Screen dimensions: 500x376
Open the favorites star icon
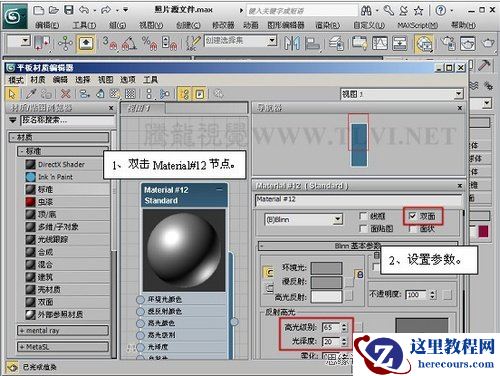click(418, 11)
